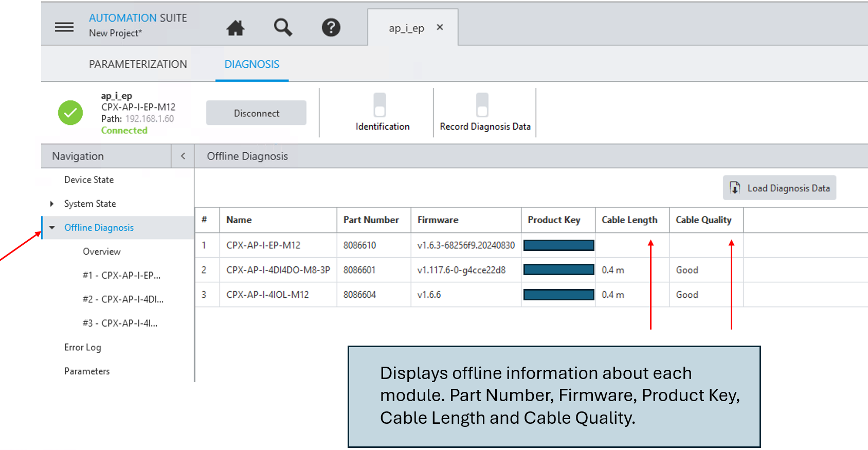Sort by the Name column header
The height and width of the screenshot is (450, 868).
click(x=278, y=220)
